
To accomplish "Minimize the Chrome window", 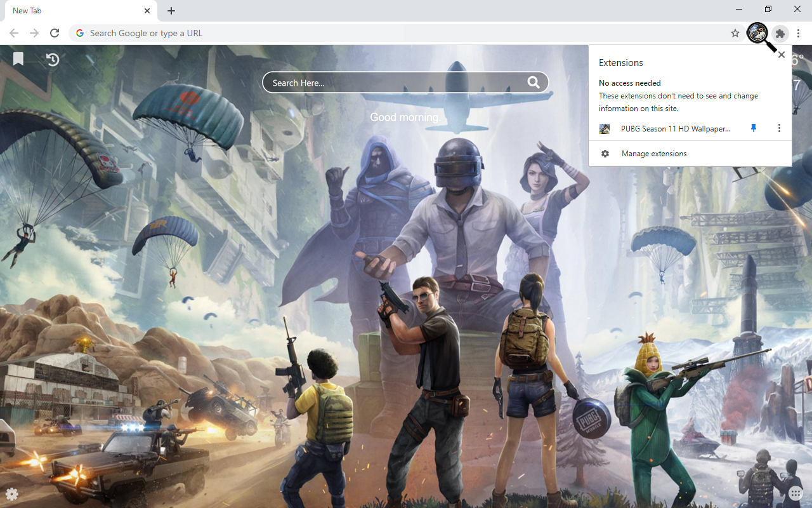I will pos(740,9).
